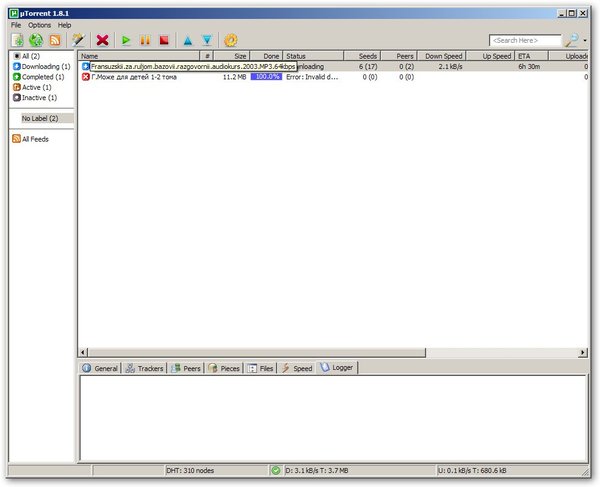
Task: Stop torrent with the red stop icon
Action: pyautogui.click(x=164, y=40)
